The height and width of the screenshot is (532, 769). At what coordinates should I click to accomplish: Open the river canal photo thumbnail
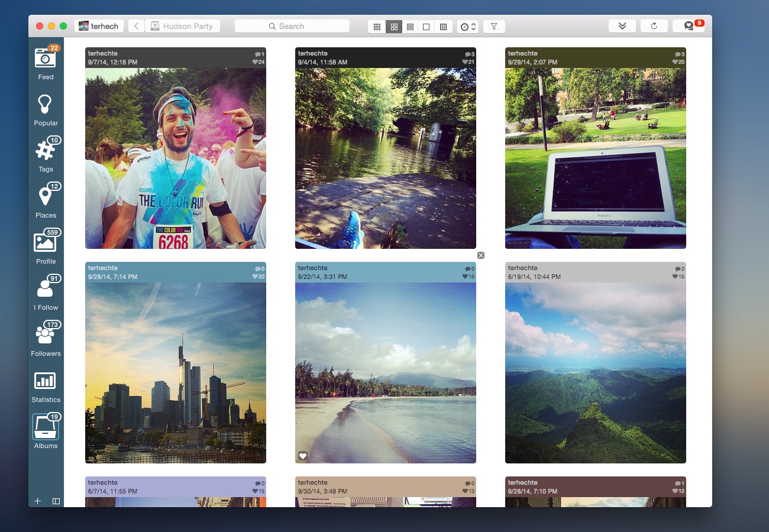point(386,158)
